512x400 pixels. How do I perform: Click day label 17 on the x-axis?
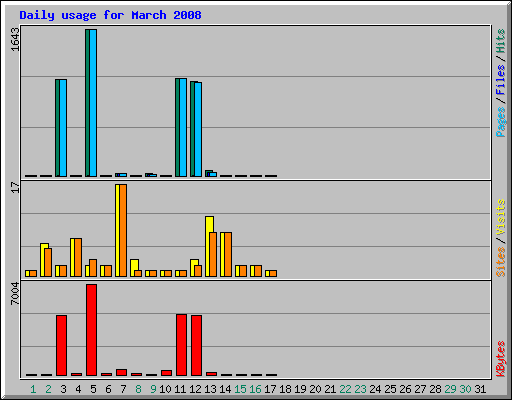coord(270,389)
